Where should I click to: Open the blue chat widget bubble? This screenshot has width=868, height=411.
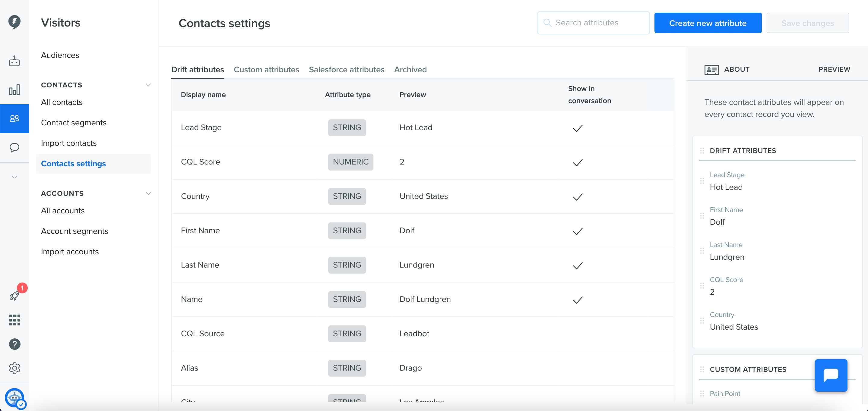[831, 375]
